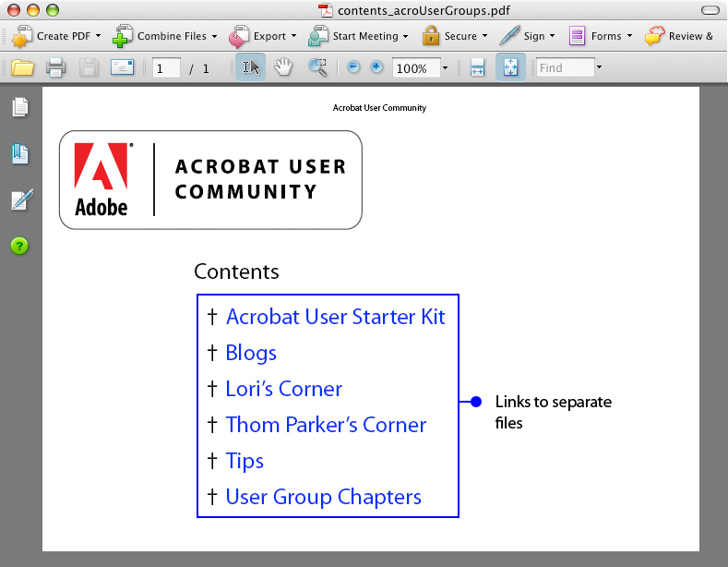
Task: Open the Signatures panel in sidebar
Action: click(x=19, y=199)
